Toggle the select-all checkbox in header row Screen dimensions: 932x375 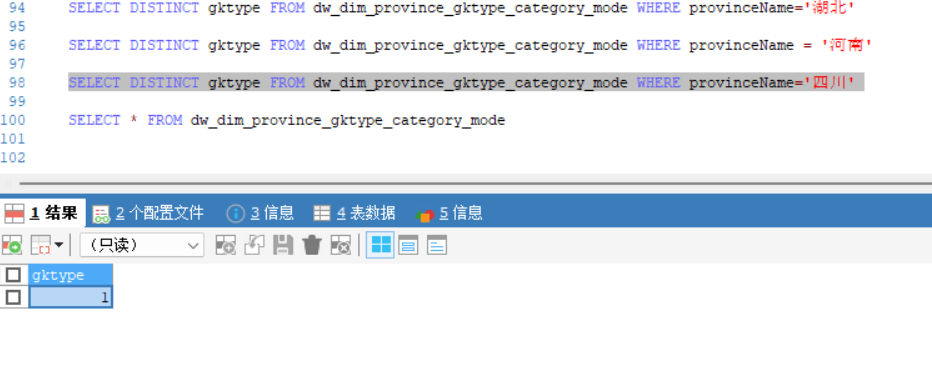point(13,275)
